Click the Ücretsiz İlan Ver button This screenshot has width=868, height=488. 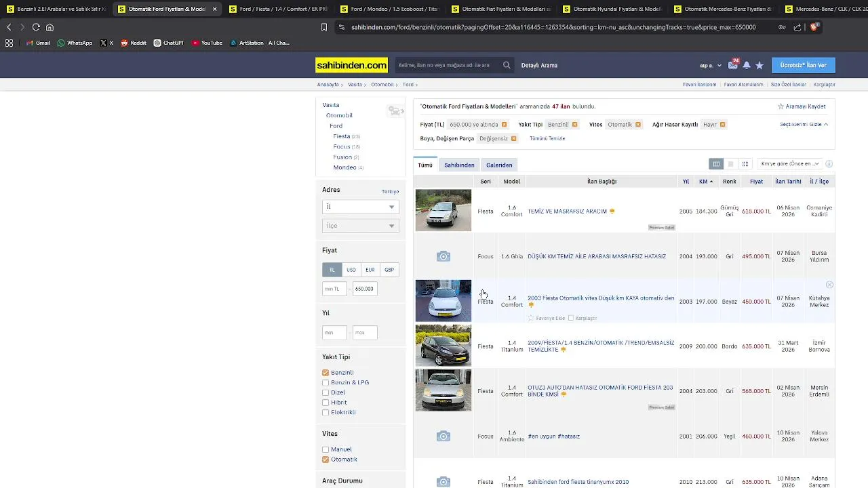click(x=803, y=65)
